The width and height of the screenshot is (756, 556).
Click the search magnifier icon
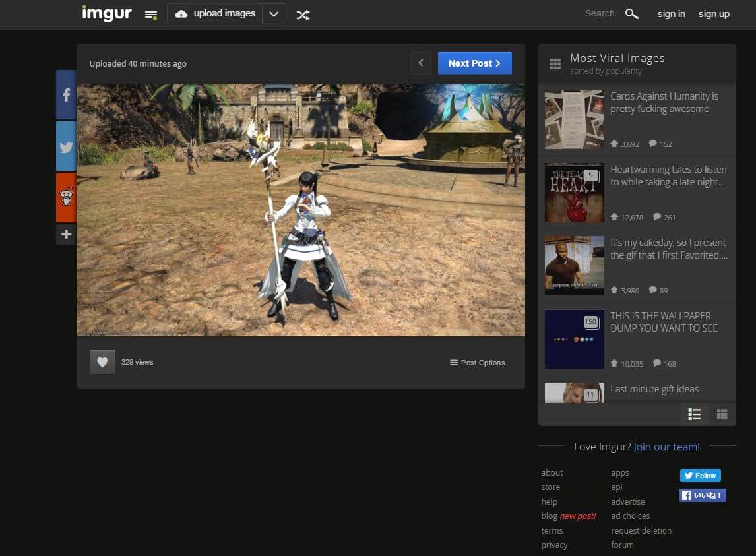[631, 14]
